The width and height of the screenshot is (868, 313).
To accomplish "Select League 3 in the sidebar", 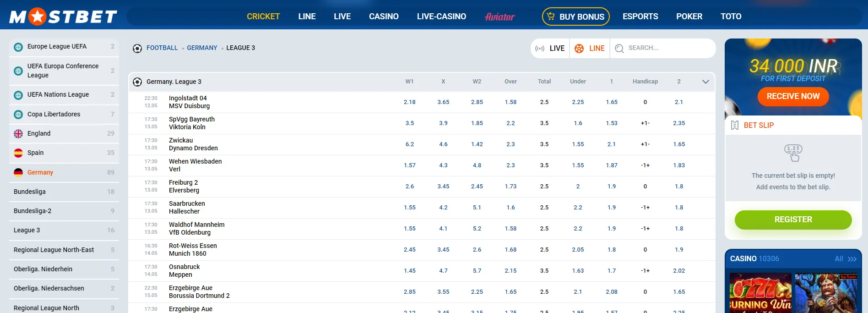I will [x=64, y=230].
